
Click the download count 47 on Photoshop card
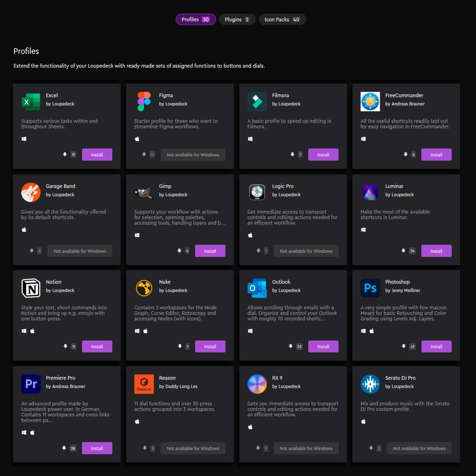point(412,346)
